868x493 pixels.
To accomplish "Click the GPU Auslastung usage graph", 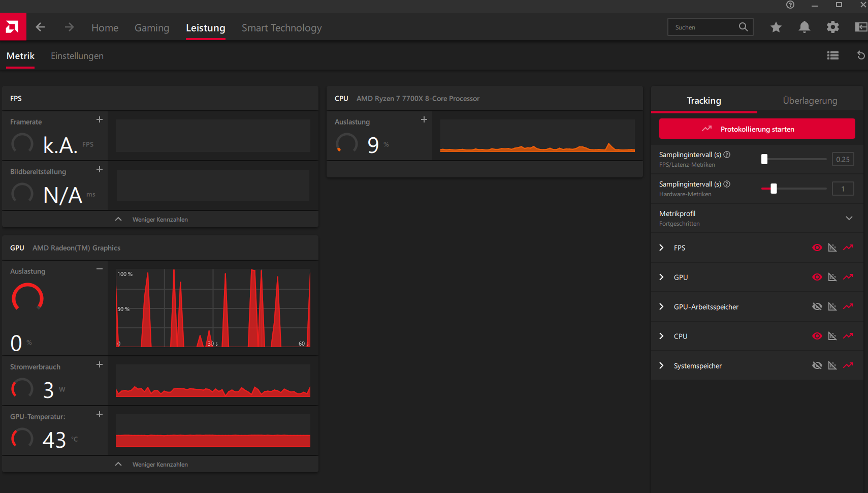I will [213, 308].
